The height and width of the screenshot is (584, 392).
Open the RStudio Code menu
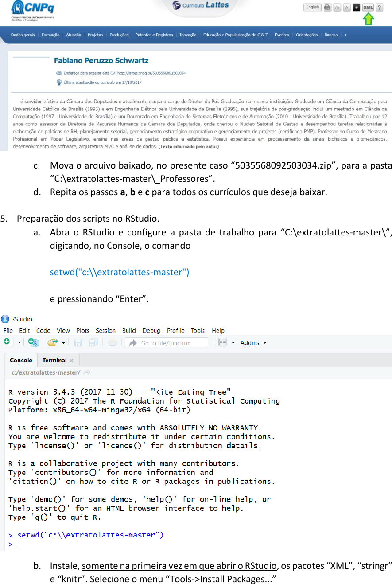(43, 330)
